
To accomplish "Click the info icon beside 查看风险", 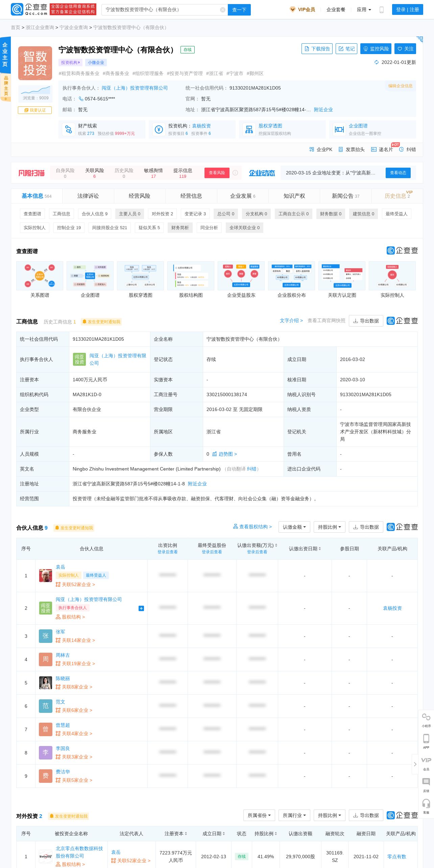I will pos(235,173).
